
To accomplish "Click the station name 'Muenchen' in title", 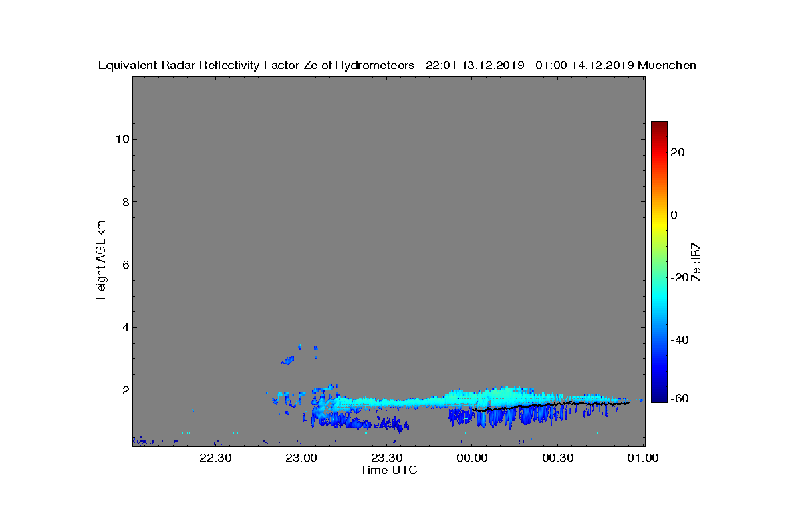I will pyautogui.click(x=667, y=65).
